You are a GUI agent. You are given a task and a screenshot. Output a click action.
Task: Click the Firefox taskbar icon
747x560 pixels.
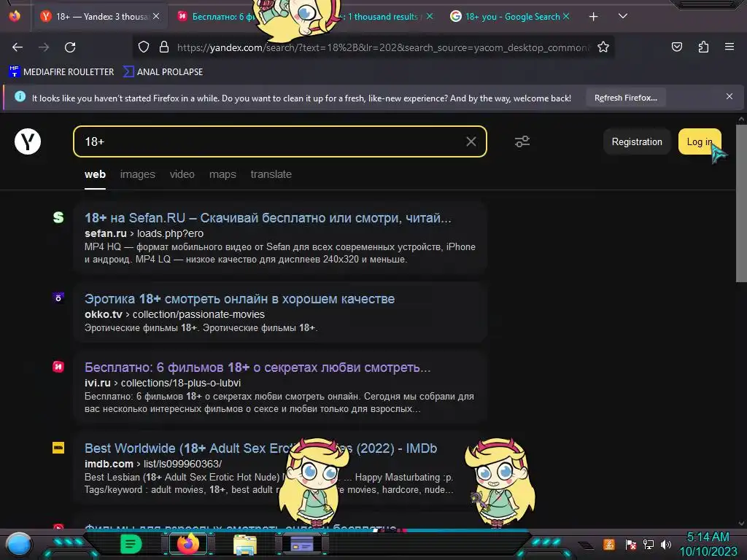[188, 544]
